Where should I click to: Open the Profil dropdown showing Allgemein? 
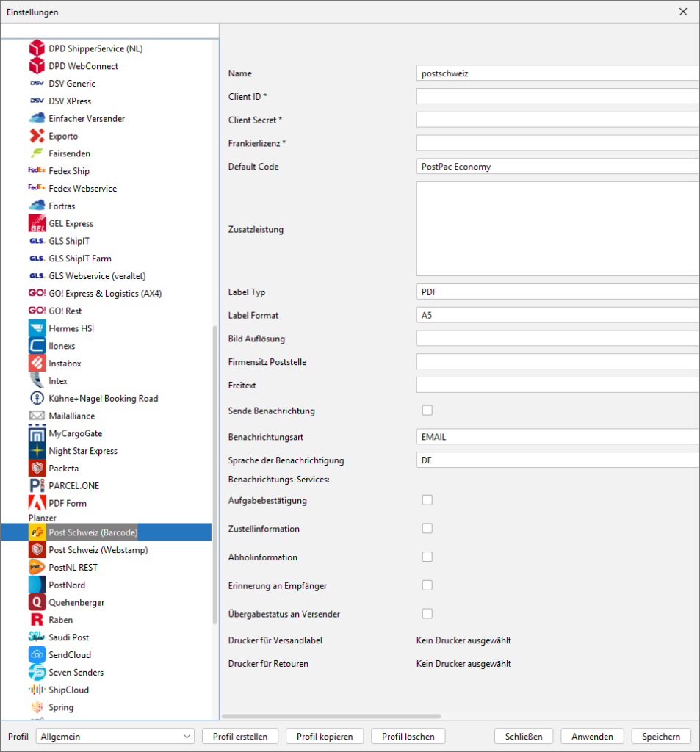pos(116,737)
